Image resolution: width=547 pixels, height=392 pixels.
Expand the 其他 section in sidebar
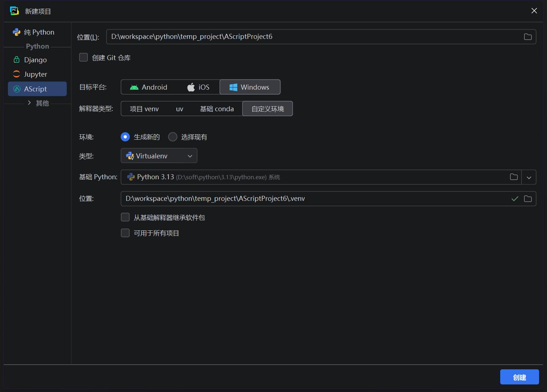(30, 103)
